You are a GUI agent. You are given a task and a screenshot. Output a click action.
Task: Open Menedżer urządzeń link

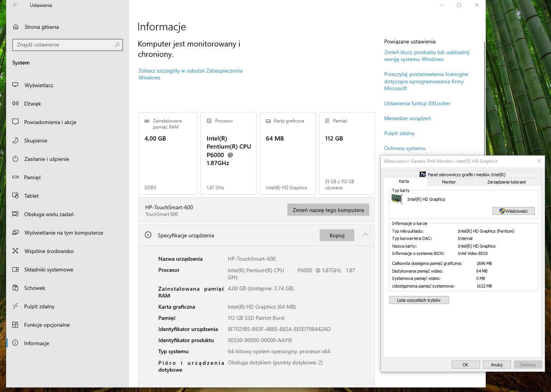[x=407, y=118]
